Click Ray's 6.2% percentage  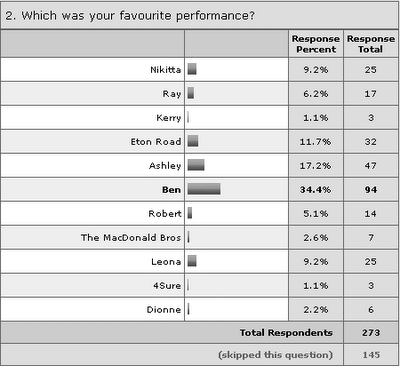coord(315,94)
